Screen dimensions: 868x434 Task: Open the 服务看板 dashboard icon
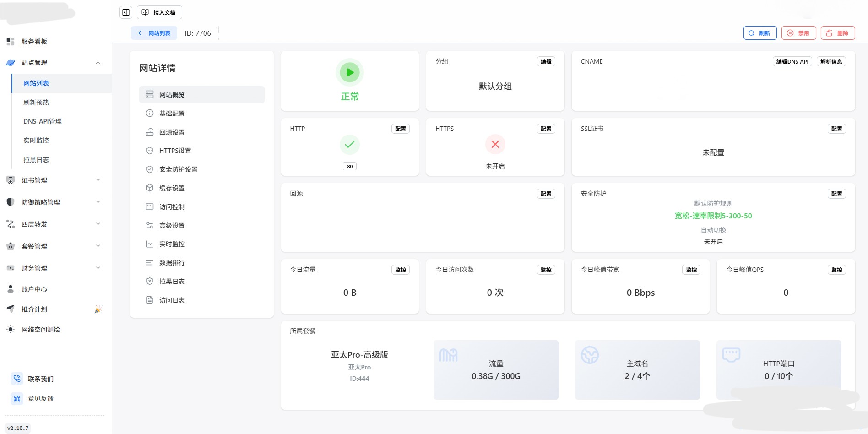[x=11, y=42]
